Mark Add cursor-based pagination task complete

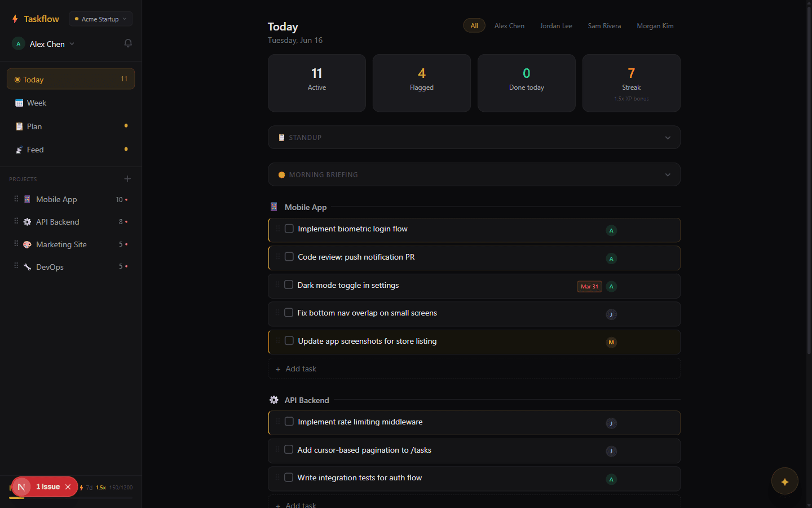pos(289,449)
